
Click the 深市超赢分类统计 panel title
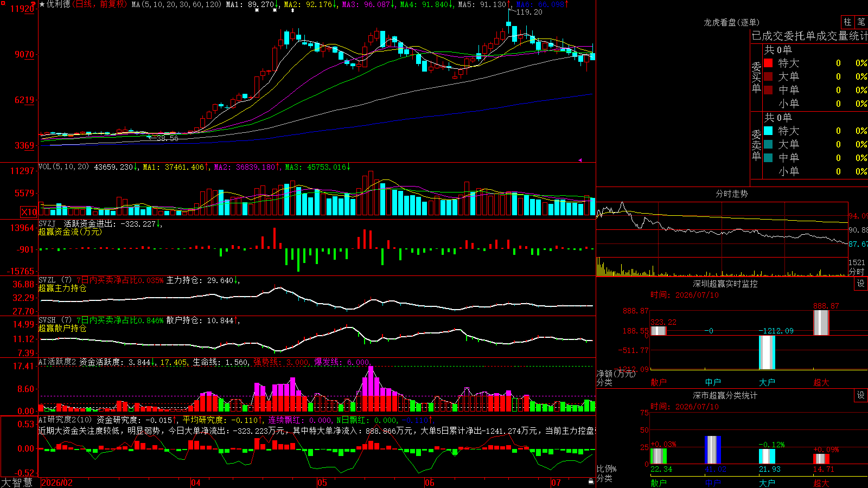coord(725,395)
